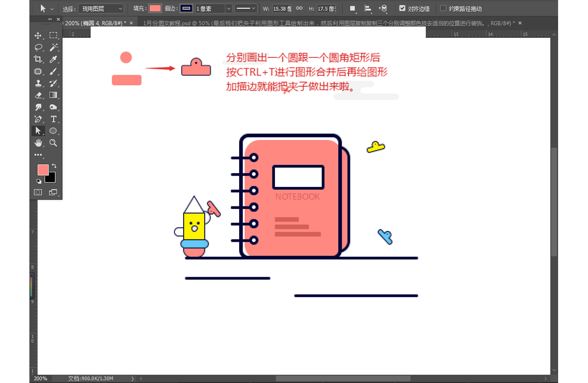
Task: Switch to the 1月份图文教程.psd document tab
Action: pyautogui.click(x=328, y=23)
